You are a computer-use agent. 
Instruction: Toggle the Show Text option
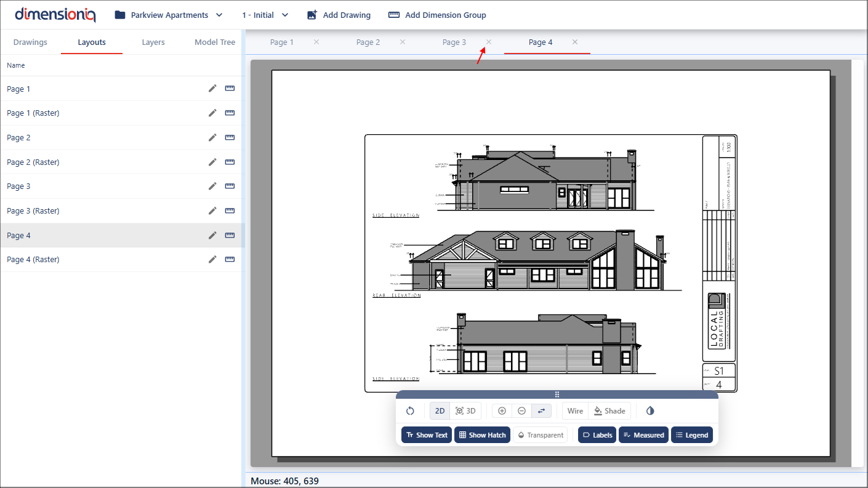(427, 435)
